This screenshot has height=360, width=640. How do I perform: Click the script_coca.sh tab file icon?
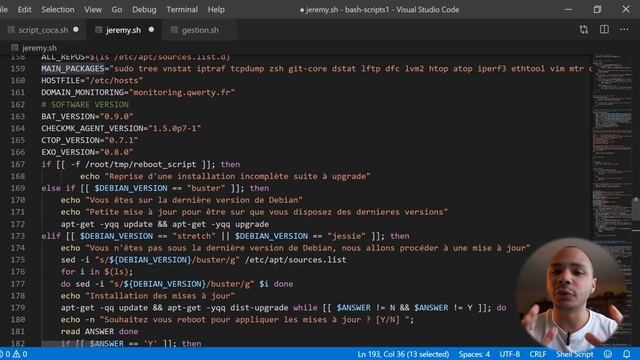pyautogui.click(x=11, y=30)
